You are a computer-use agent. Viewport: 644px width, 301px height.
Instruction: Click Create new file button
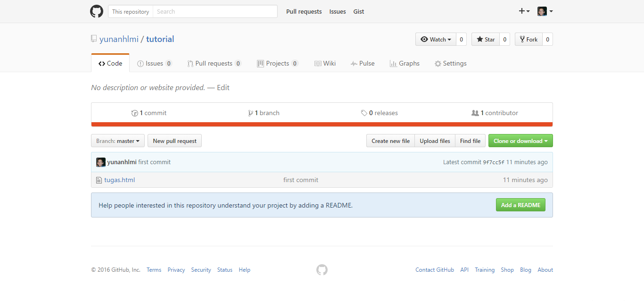coord(390,141)
